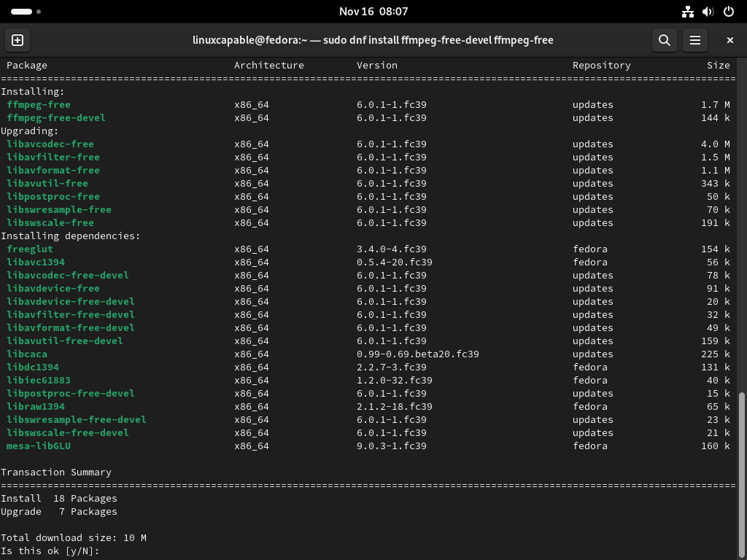Open the Nov 16 08:07 clock menu
The image size is (747, 560).
point(373,12)
